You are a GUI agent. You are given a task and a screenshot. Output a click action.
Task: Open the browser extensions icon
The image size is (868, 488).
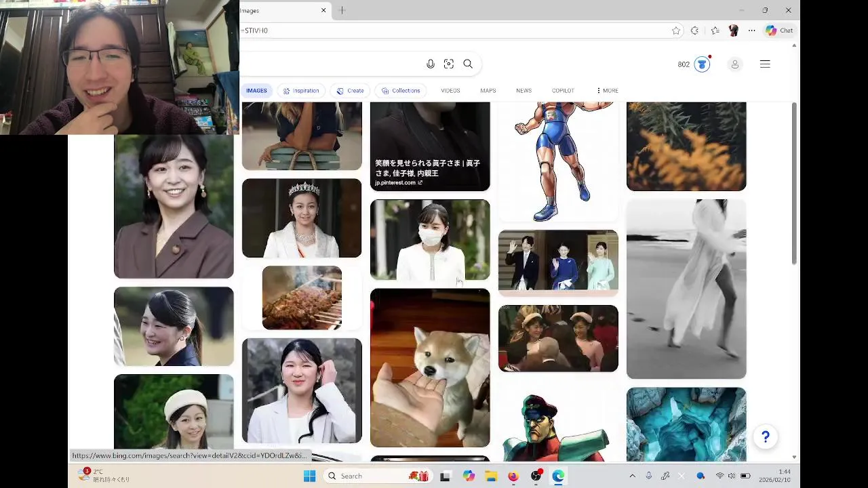[694, 30]
